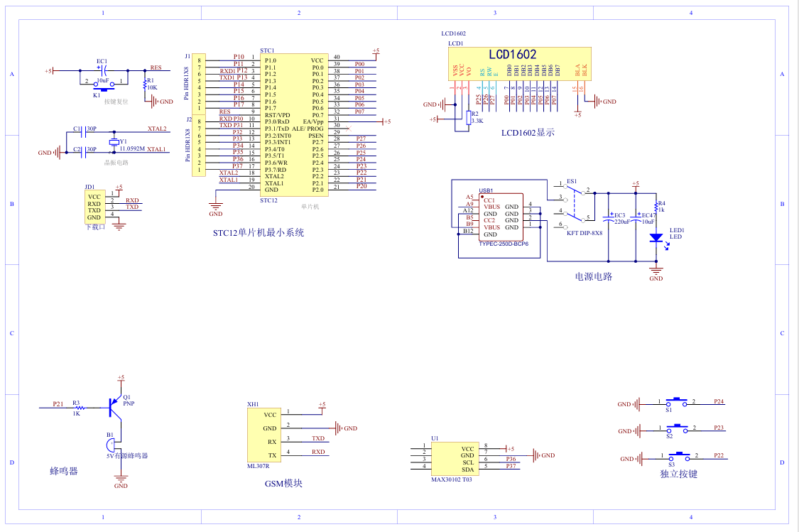This screenshot has height=532, width=799.
Task: Click the R2 3.3K potentiometer
Action: coord(469,117)
